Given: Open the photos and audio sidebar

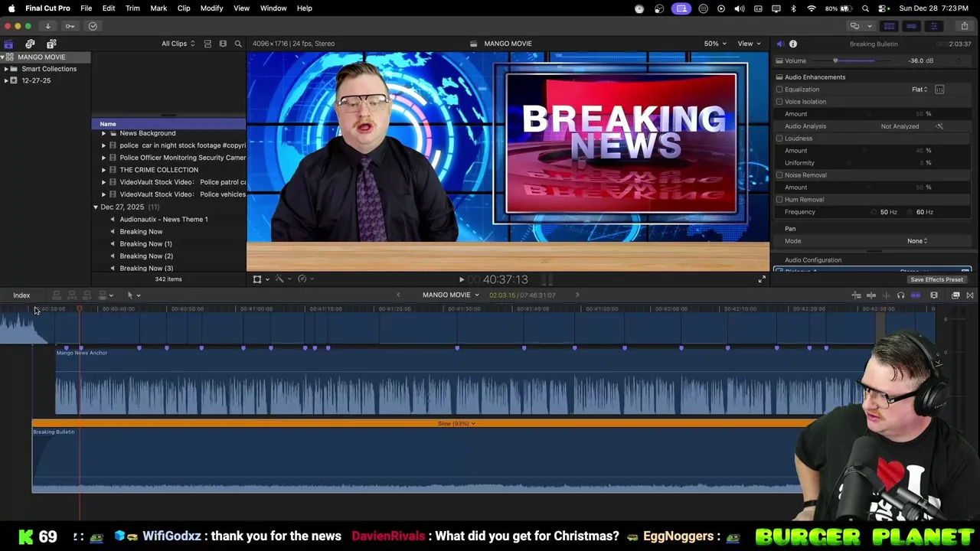Looking at the screenshot, I should pos(30,44).
